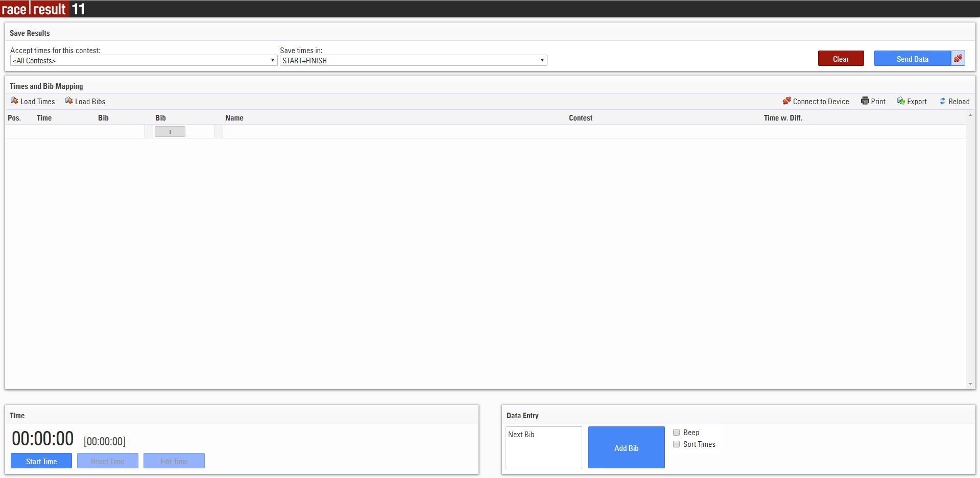Click the Load Times icon

[14, 101]
